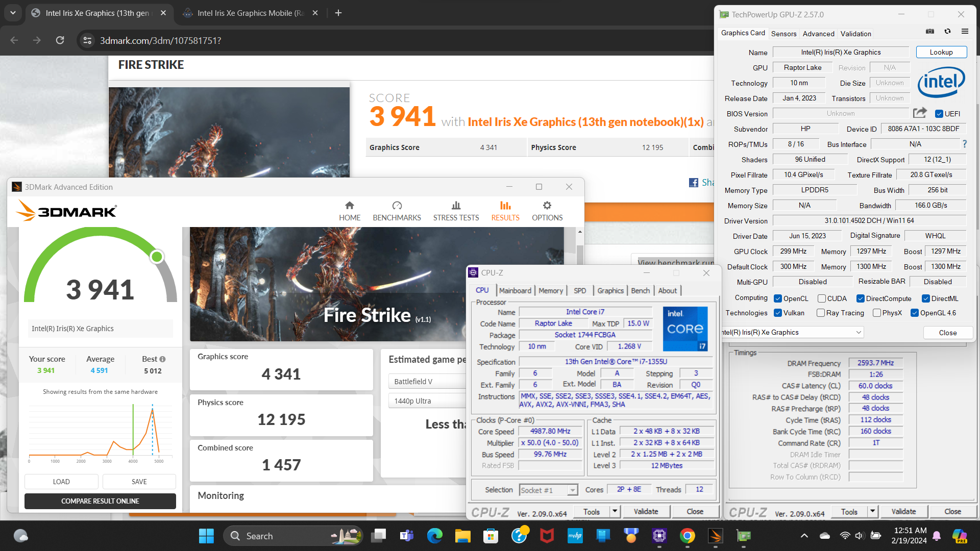The height and width of the screenshot is (551, 980).
Task: Open Google Chrome from taskbar
Action: pos(687,536)
